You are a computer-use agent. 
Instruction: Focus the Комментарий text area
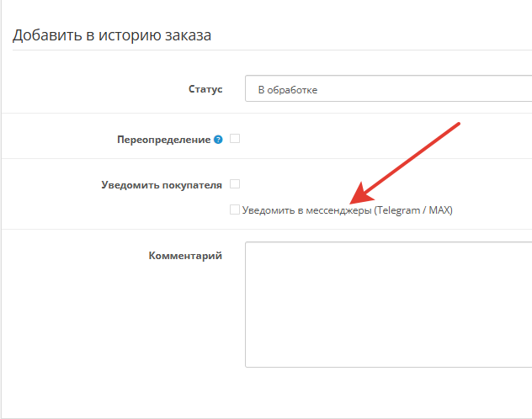click(389, 305)
